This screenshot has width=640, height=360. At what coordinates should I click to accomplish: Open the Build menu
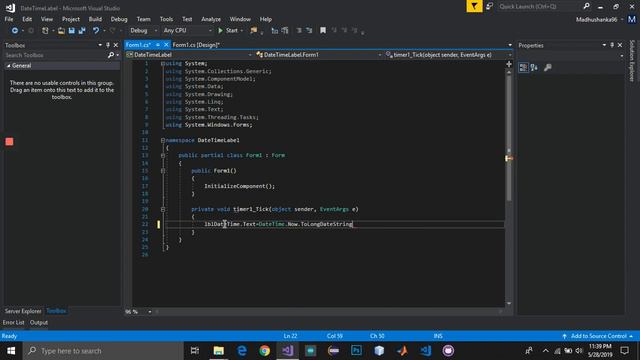[95, 19]
